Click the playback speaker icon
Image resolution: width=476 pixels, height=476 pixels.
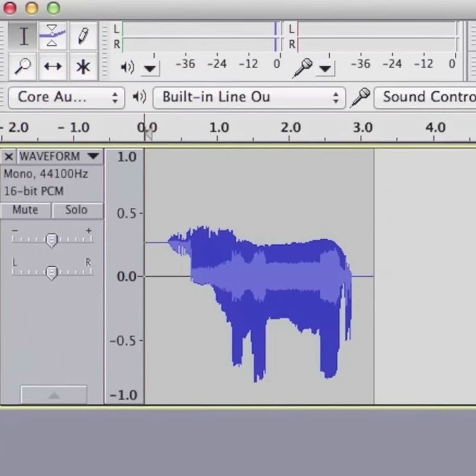(128, 66)
